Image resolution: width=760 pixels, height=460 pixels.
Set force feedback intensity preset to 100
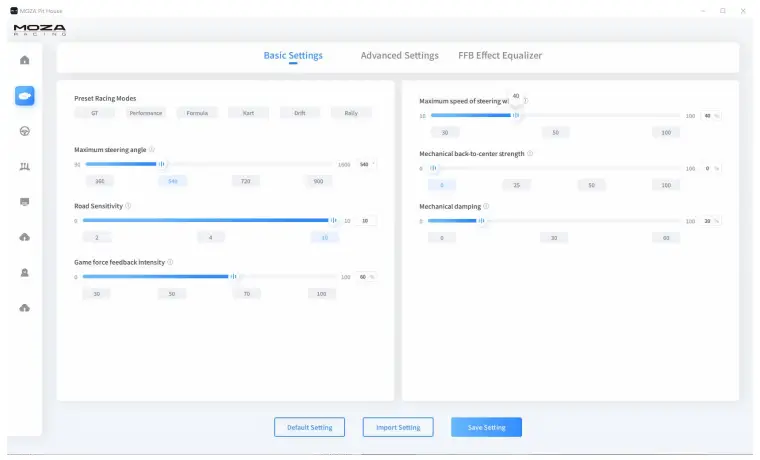click(321, 293)
